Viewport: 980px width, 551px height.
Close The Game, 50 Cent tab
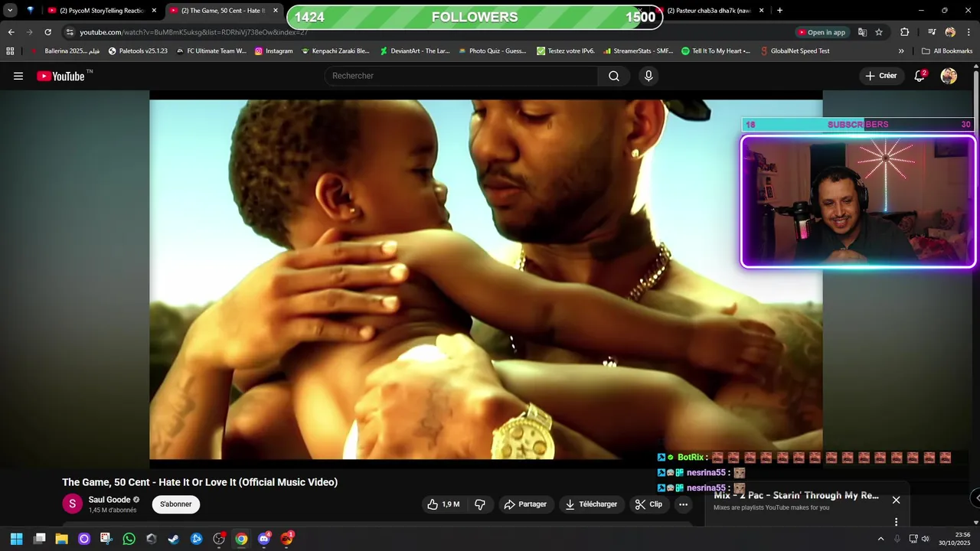276,11
